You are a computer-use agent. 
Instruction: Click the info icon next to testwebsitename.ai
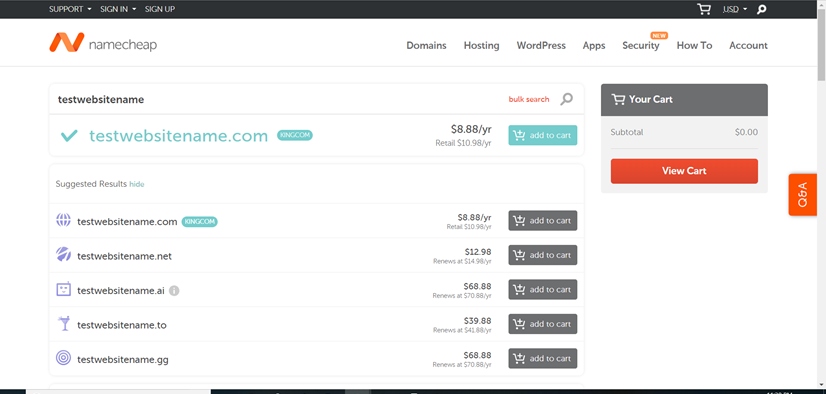click(174, 290)
